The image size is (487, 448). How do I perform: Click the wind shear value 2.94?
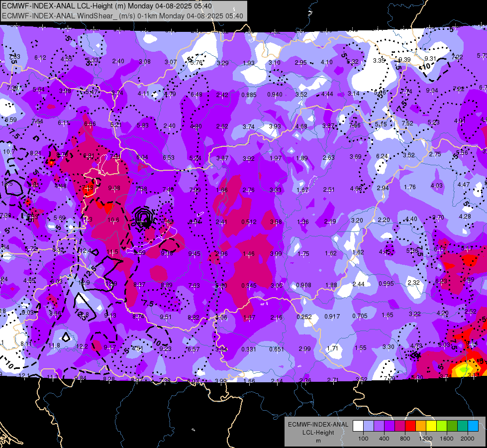coord(383,188)
